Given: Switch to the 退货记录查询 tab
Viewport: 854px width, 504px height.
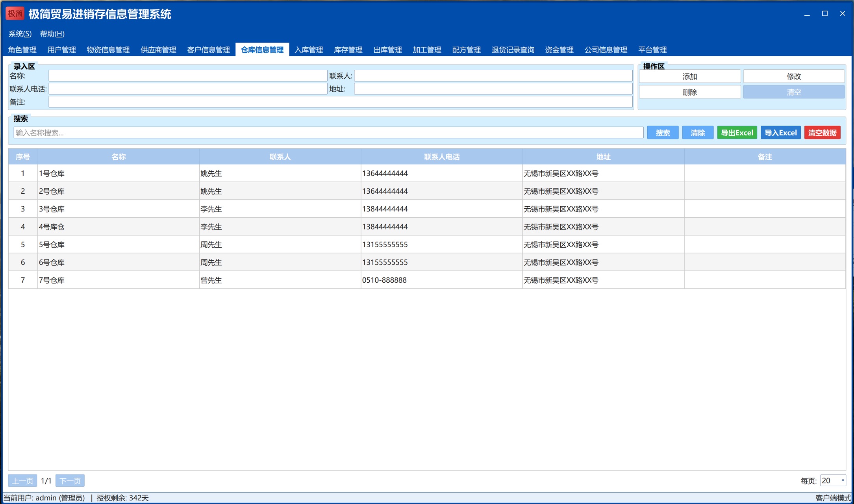Looking at the screenshot, I should coord(513,50).
